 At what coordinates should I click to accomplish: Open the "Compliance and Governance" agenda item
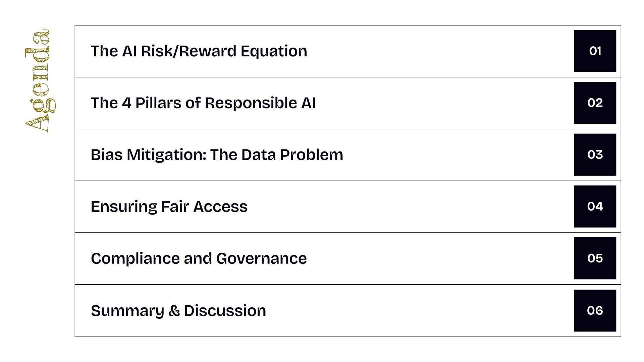[199, 258]
